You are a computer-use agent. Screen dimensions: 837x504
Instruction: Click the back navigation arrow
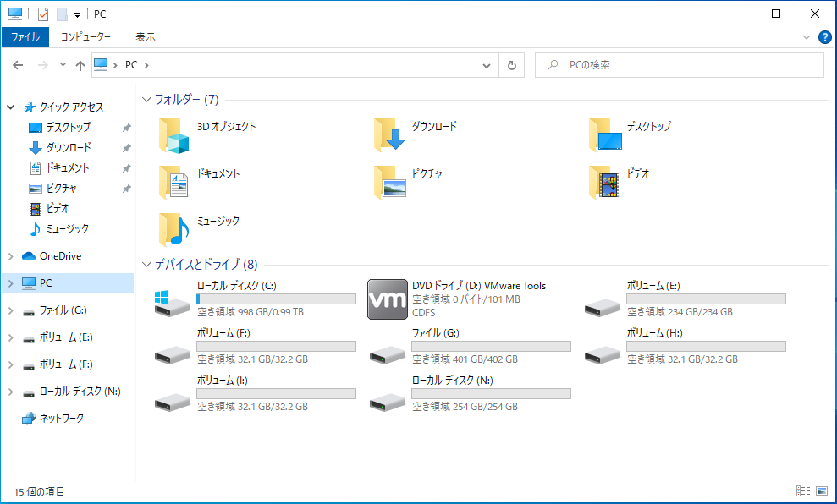point(18,65)
